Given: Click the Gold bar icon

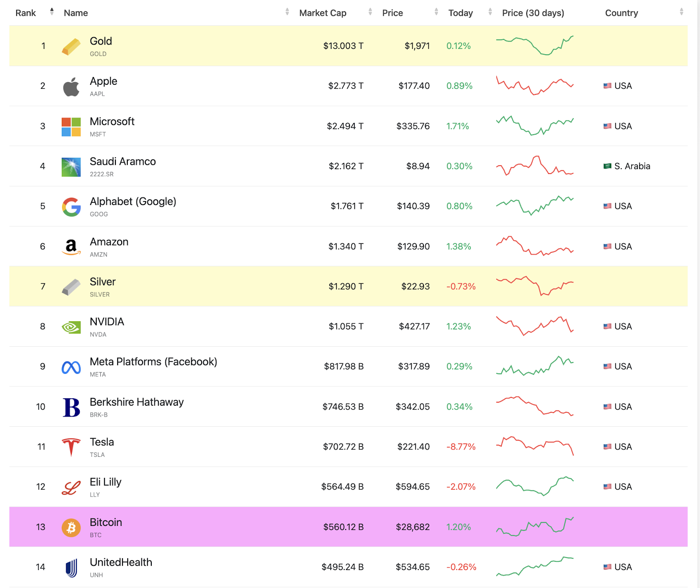Looking at the screenshot, I should 71,46.
